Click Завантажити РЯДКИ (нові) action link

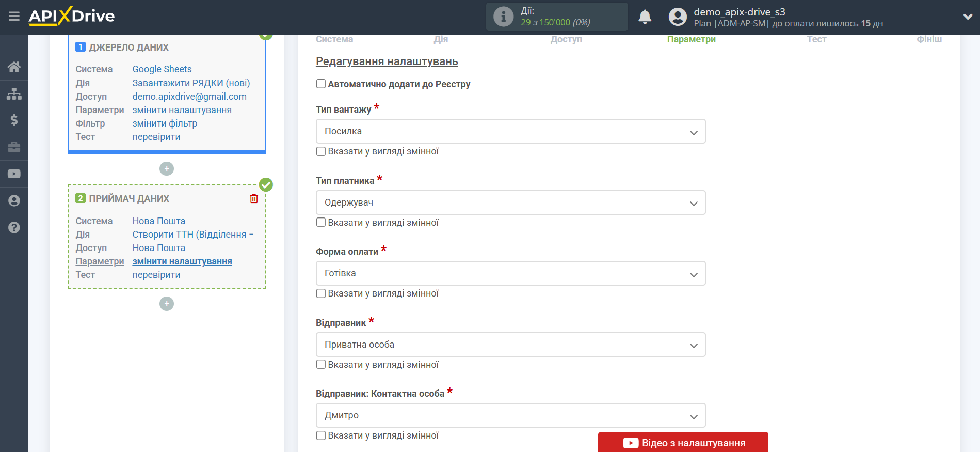(191, 83)
